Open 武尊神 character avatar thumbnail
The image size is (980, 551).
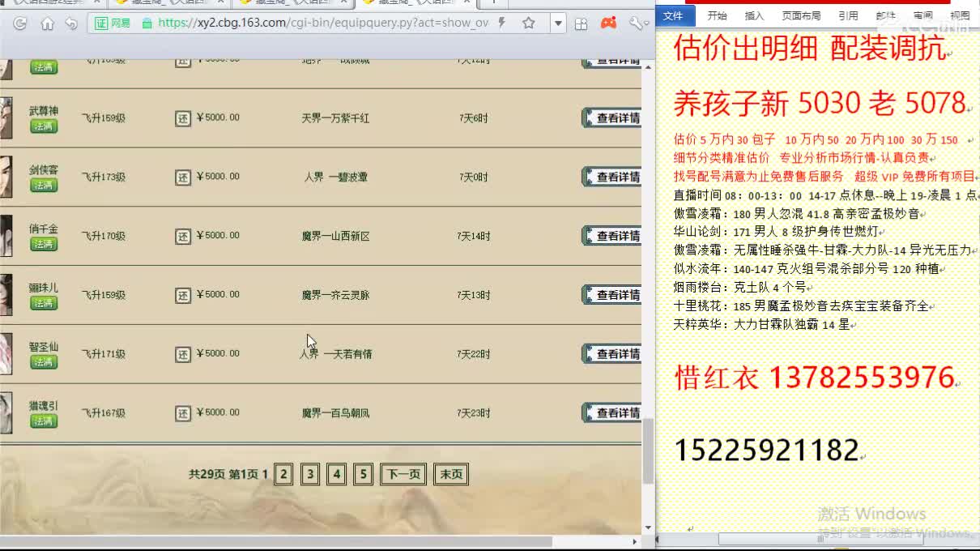point(6,118)
